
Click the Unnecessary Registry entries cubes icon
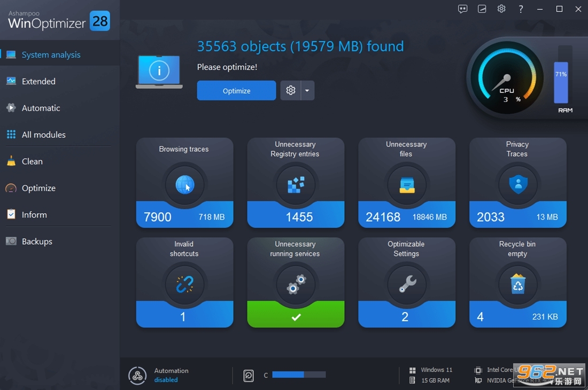pos(296,185)
